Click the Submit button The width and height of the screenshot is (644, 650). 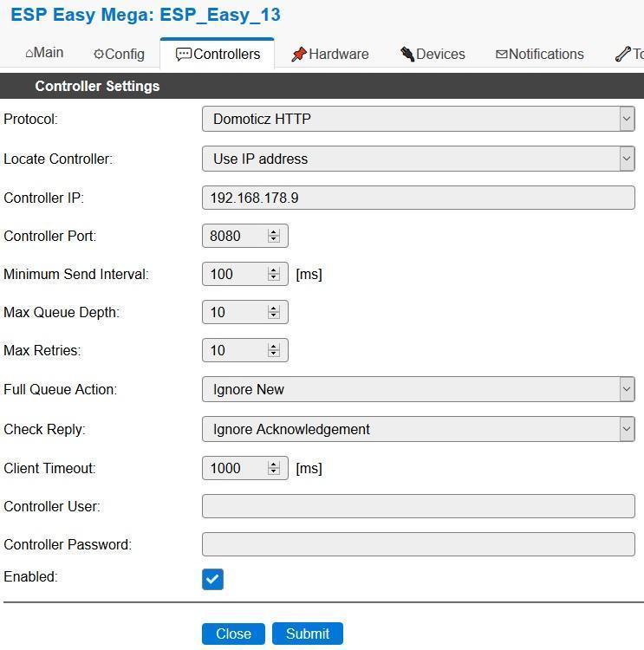click(308, 634)
